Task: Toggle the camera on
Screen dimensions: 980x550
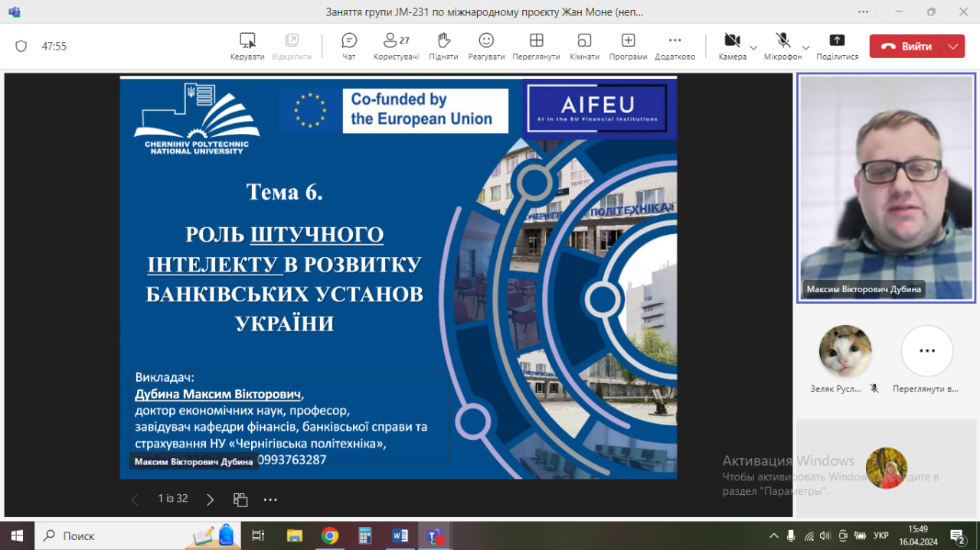Action: 732,41
